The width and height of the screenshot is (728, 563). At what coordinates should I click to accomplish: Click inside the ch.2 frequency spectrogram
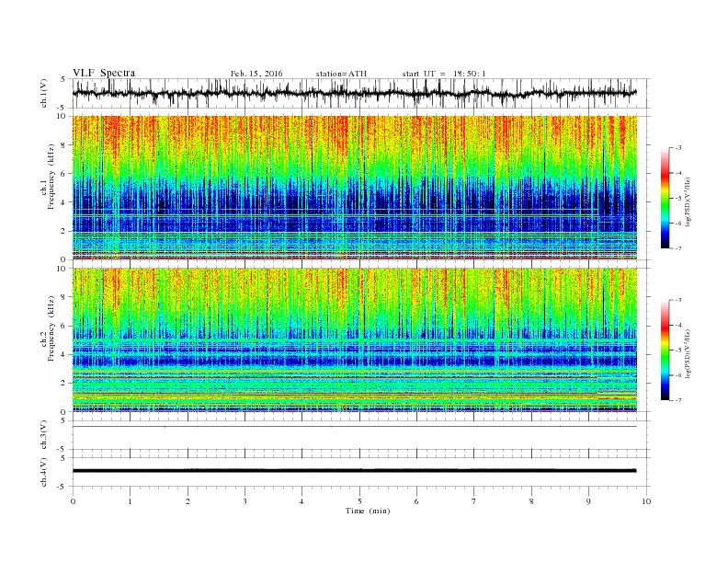(x=355, y=339)
